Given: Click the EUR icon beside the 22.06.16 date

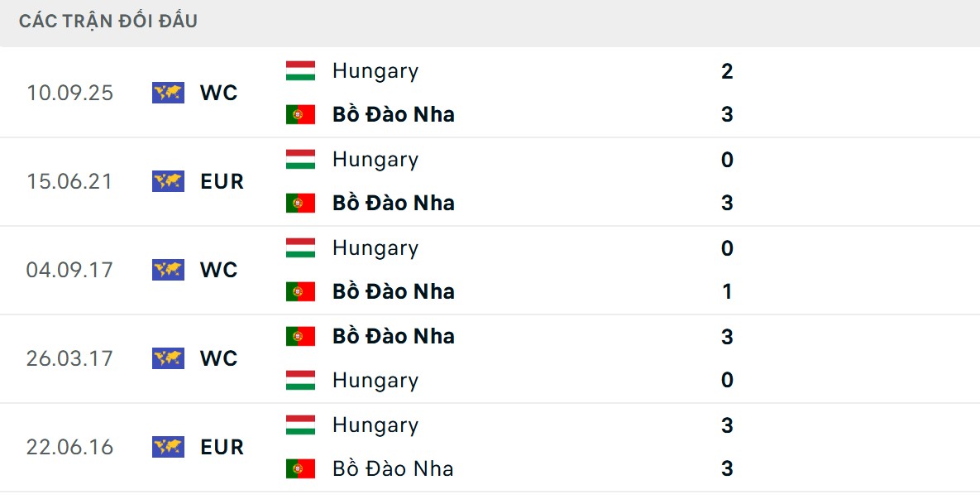Looking at the screenshot, I should click(x=169, y=447).
